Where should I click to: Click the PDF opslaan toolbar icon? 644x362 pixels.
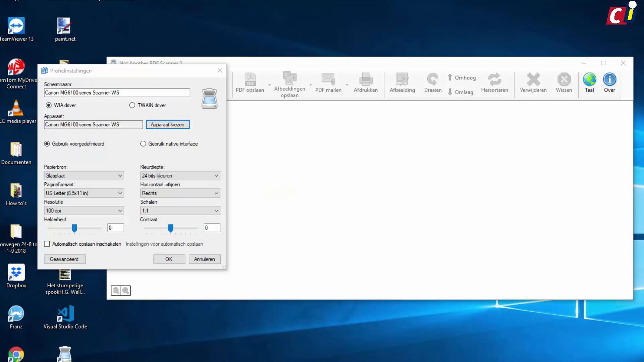(250, 80)
